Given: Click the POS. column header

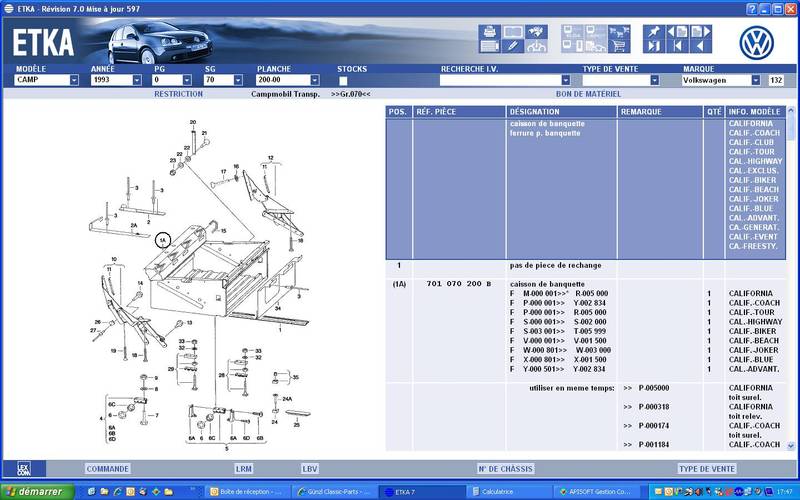Looking at the screenshot, I should 398,112.
